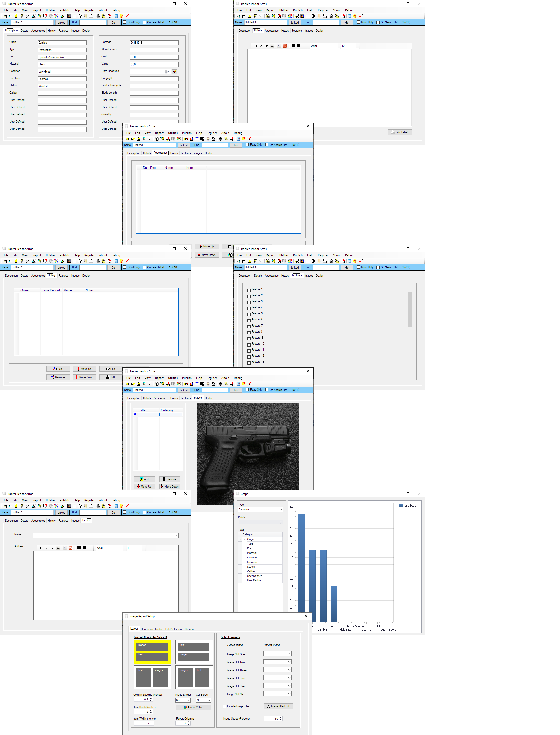The width and height of the screenshot is (560, 735).
Task: Switch to the Header and Footer tab
Action: tap(151, 629)
